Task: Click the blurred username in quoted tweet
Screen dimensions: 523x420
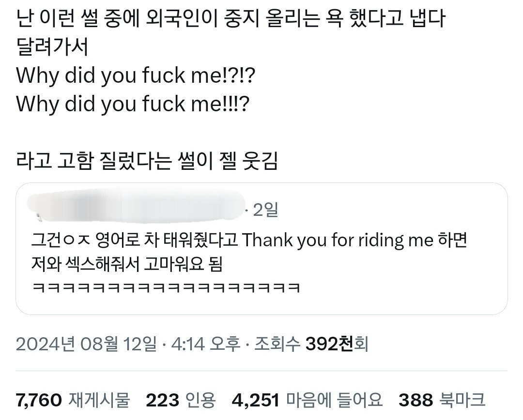Action: [x=136, y=209]
